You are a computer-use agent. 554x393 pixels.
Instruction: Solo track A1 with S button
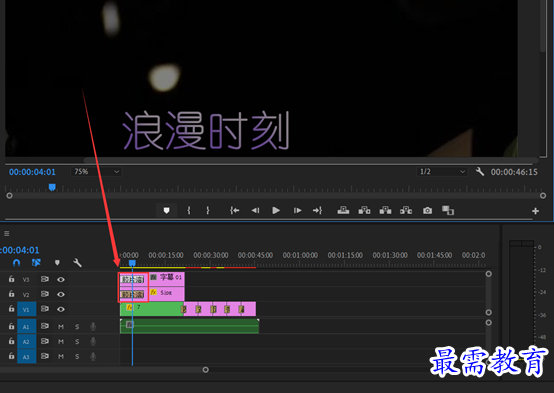[x=77, y=327]
